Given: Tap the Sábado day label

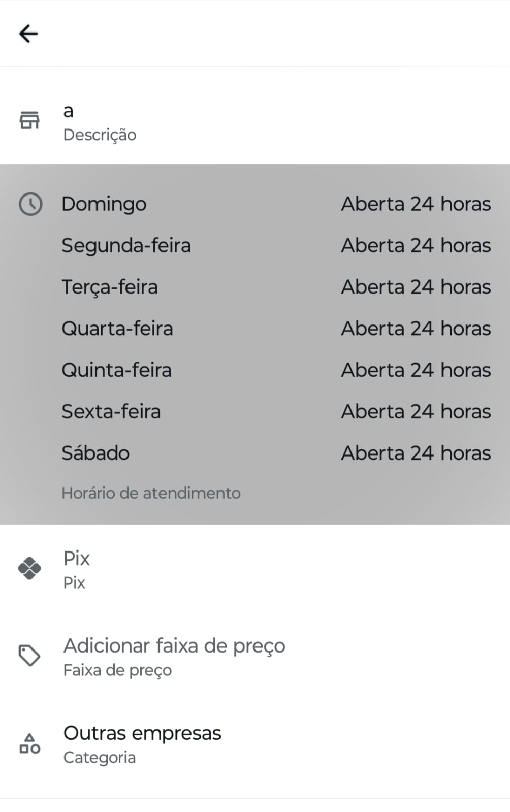Looking at the screenshot, I should click(x=95, y=453).
